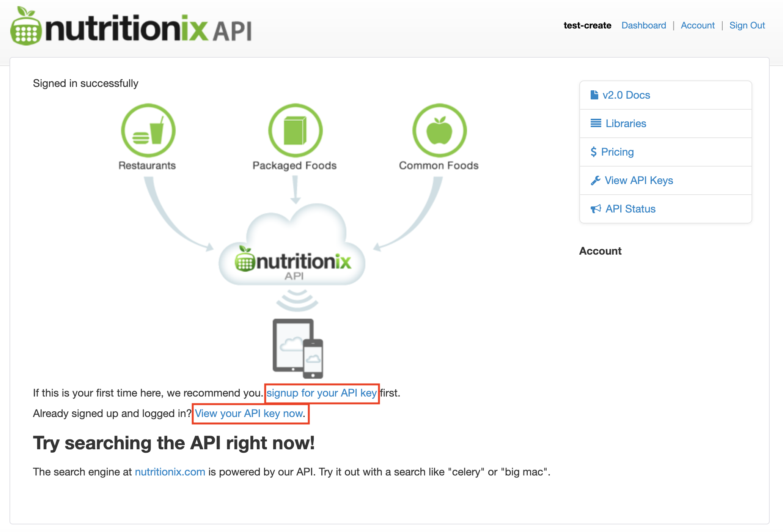Click the 'Packaged Foods' label
The height and width of the screenshot is (532, 783).
(295, 165)
